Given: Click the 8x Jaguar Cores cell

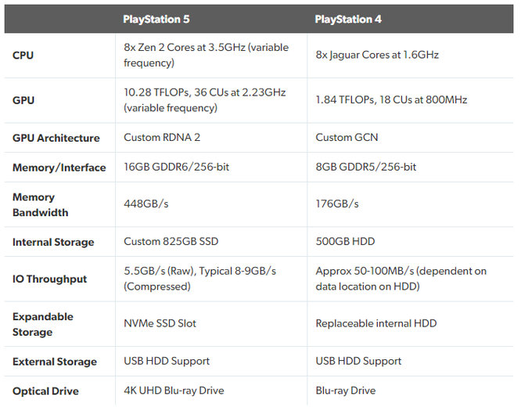Looking at the screenshot, I should (x=376, y=55).
